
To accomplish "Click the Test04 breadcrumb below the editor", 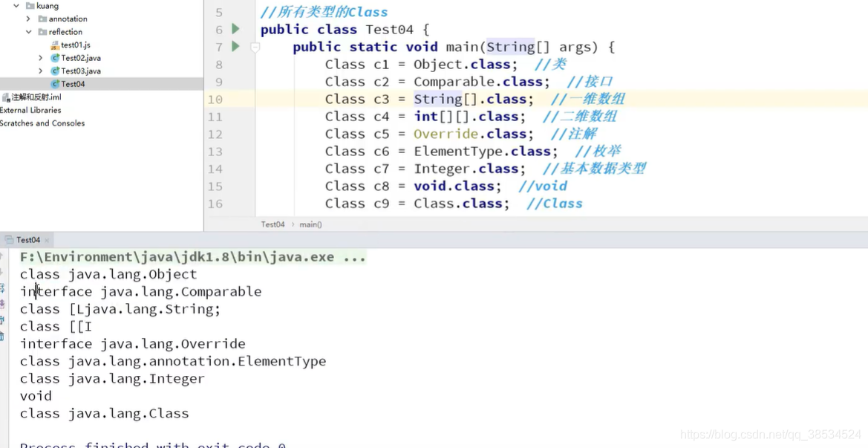I will tap(273, 224).
